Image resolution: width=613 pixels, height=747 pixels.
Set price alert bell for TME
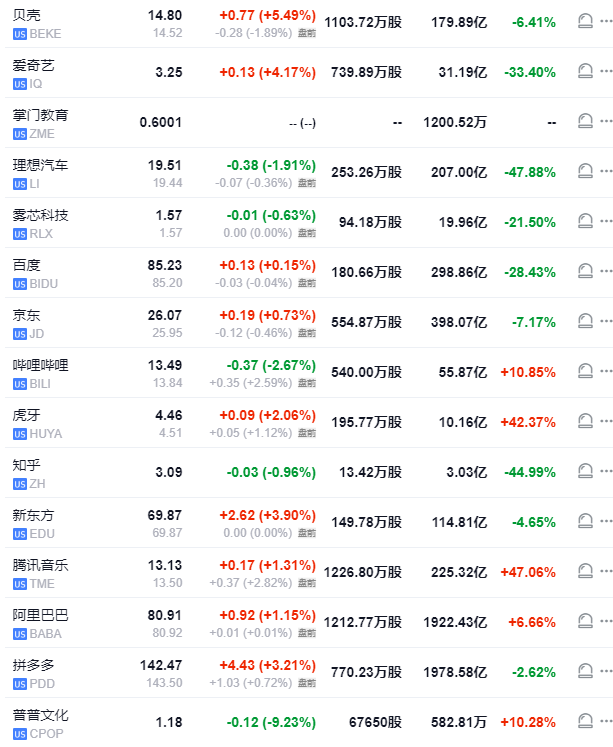(585, 571)
